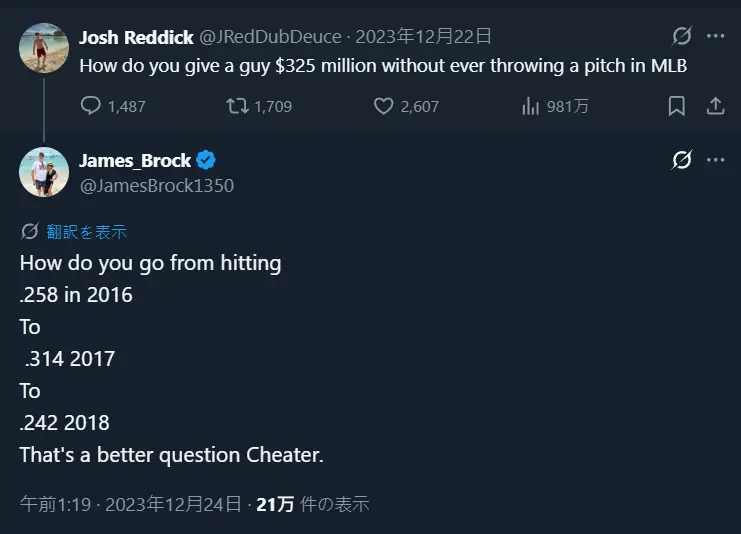Image resolution: width=741 pixels, height=534 pixels.
Task: Click the Grok icon on James_Brock's tweet
Action: coord(682,160)
